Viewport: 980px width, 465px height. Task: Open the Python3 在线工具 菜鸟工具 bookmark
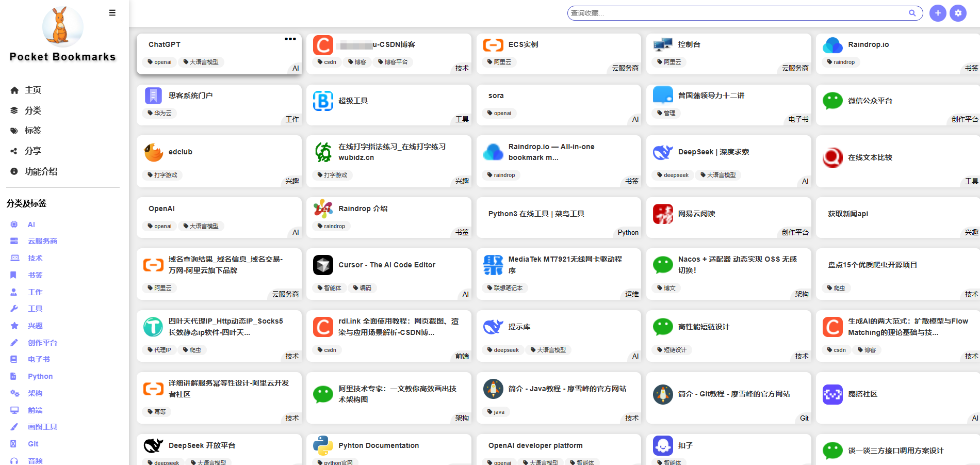536,214
